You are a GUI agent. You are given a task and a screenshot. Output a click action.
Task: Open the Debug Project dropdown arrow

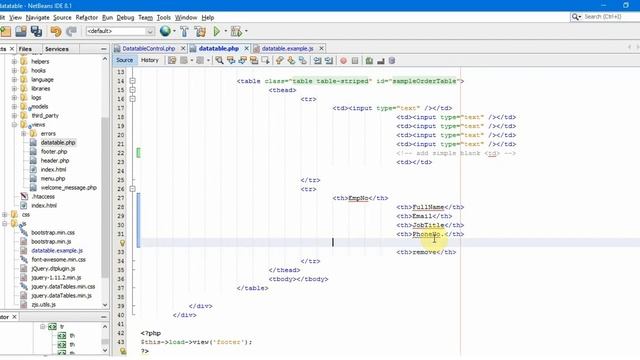pyautogui.click(x=246, y=31)
